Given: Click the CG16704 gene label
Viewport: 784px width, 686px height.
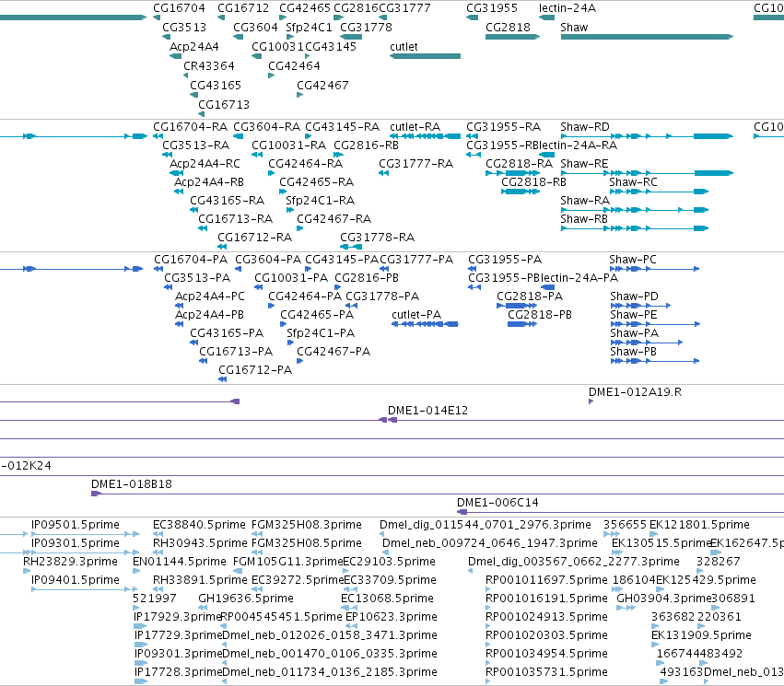Looking at the screenshot, I should coord(179,8).
